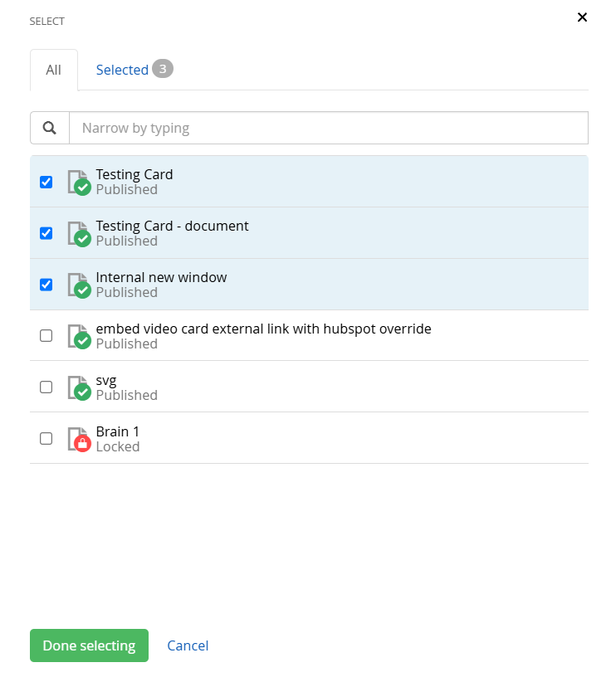The image size is (616, 682).
Task: Click the Testing Card - document status icon
Action: pyautogui.click(x=82, y=239)
